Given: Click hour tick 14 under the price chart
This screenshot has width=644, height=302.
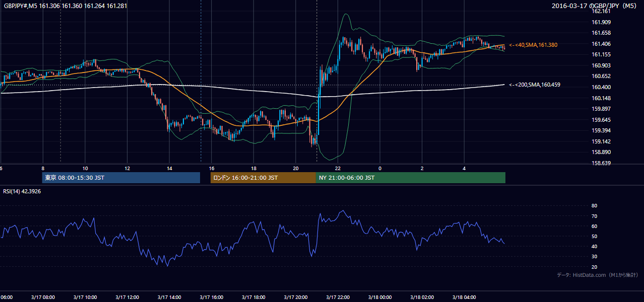Looking at the screenshot, I should (169, 168).
